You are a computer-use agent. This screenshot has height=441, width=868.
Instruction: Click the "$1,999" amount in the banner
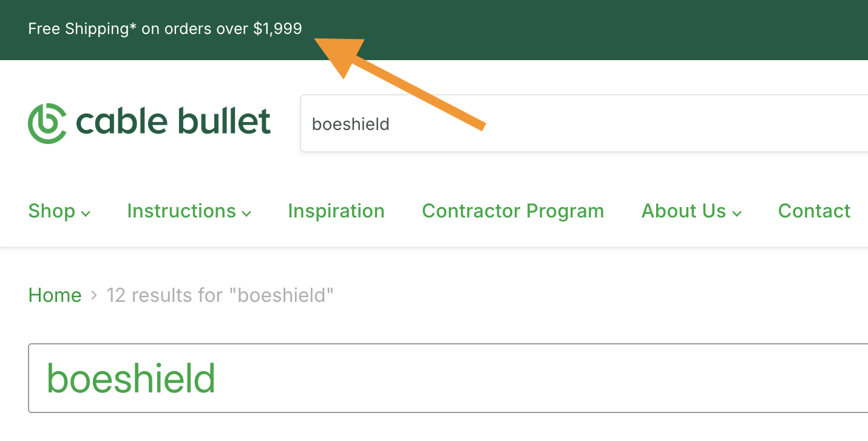point(277,29)
